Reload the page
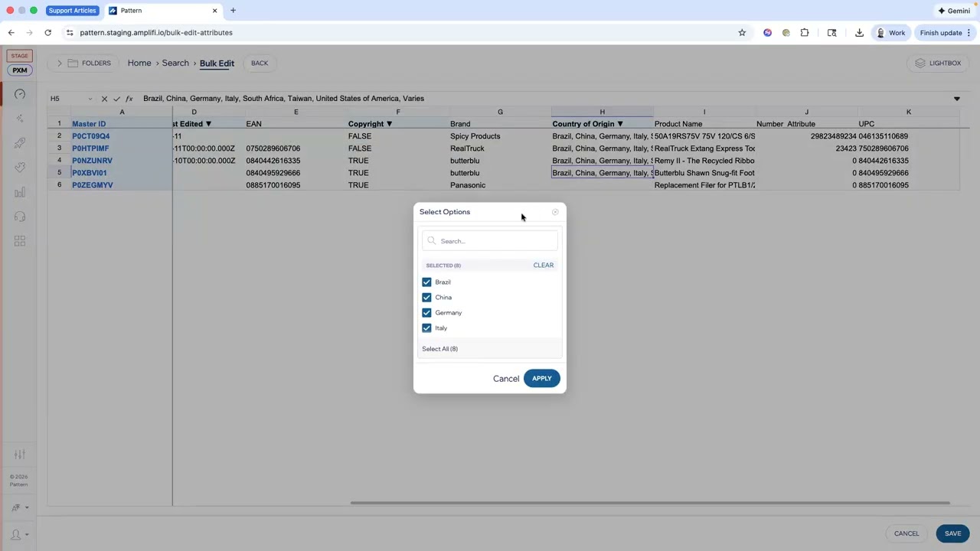Viewport: 980px width, 551px height. coord(47,33)
